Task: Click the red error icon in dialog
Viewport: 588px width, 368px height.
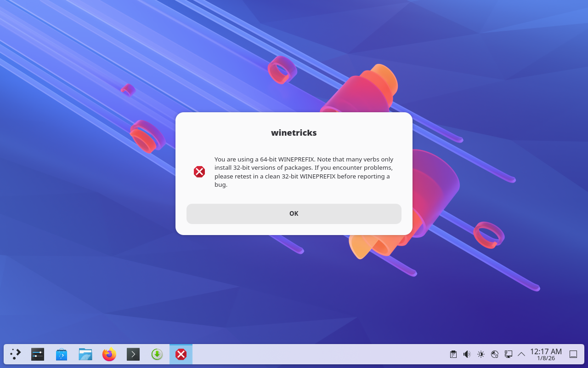Action: point(199,172)
